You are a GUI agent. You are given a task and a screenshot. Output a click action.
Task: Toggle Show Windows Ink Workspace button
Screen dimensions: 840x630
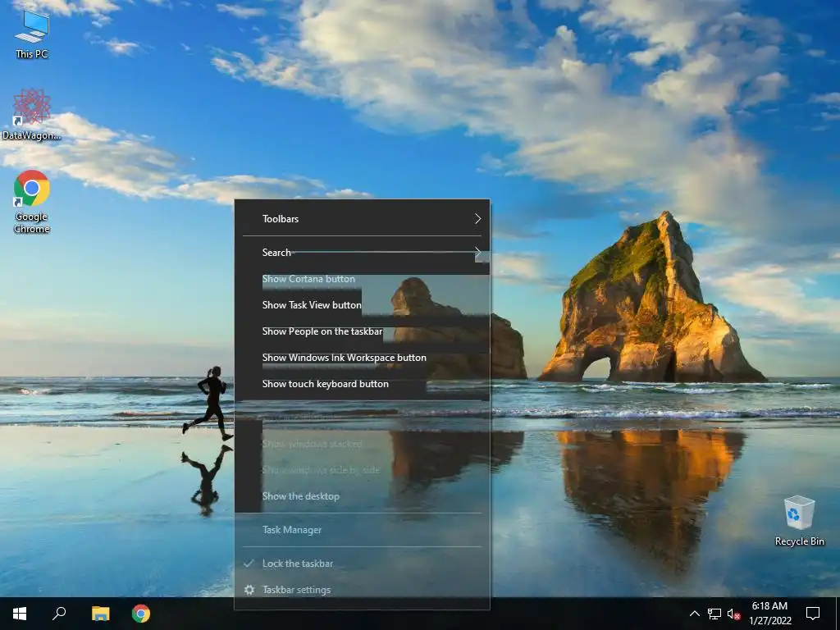tap(362, 358)
